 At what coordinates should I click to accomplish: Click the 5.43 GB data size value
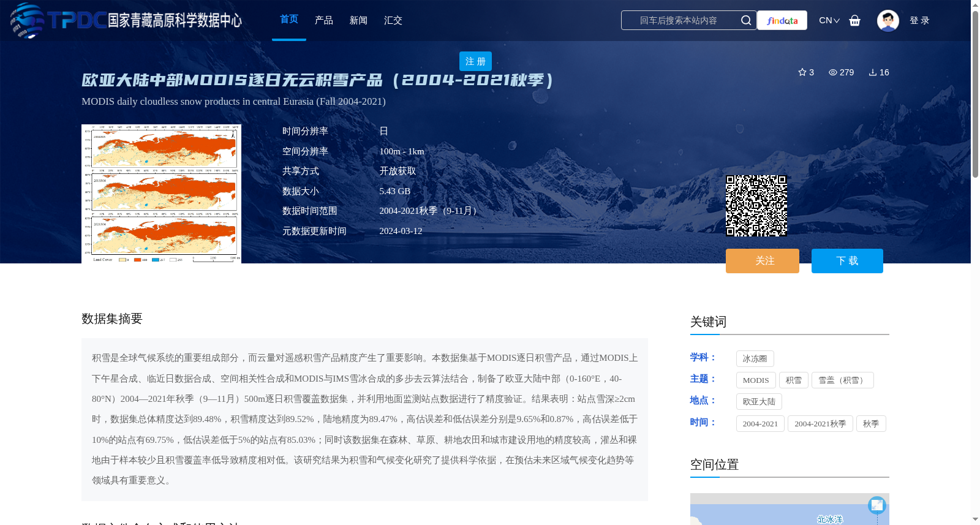coord(395,191)
